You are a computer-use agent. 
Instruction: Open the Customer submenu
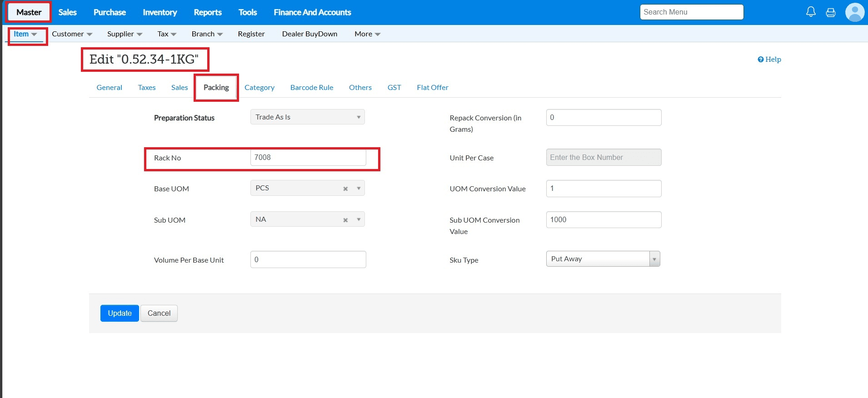tap(72, 34)
